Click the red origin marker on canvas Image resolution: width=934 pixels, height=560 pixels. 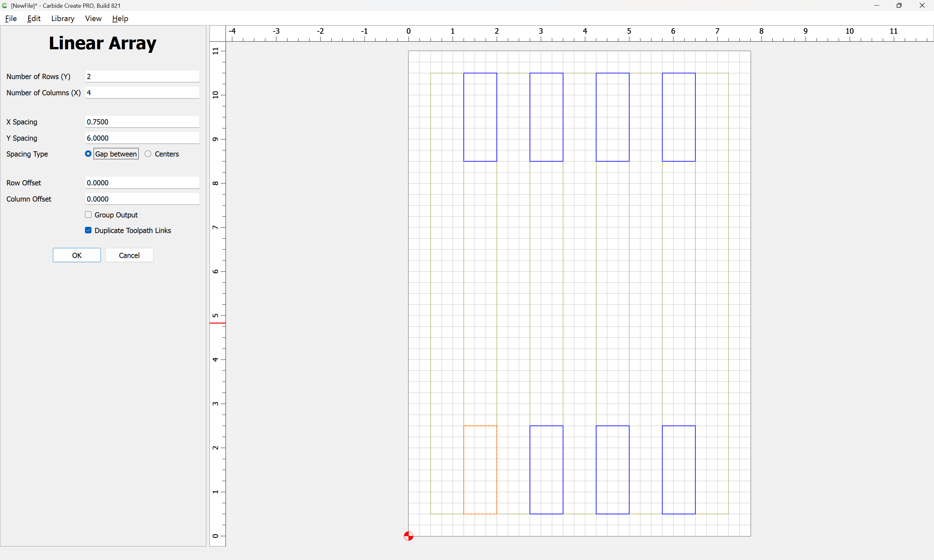tap(408, 536)
